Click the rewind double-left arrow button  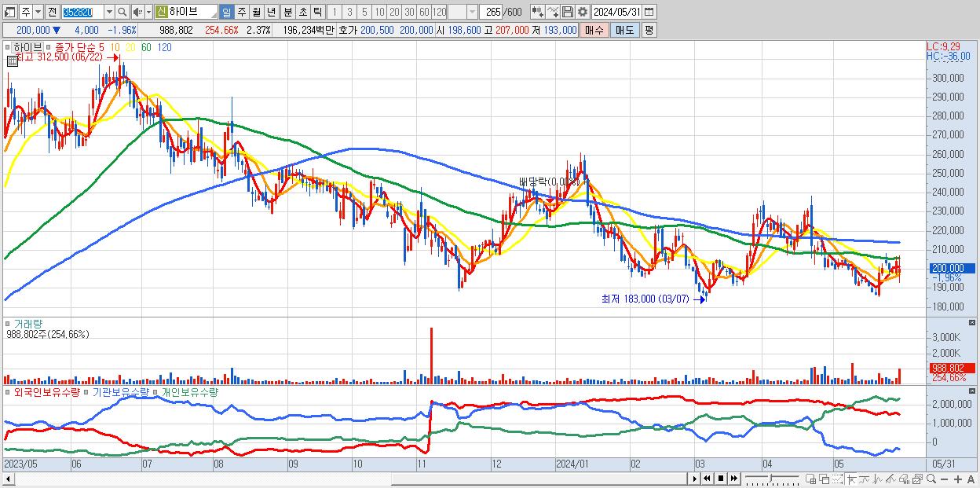point(708,479)
